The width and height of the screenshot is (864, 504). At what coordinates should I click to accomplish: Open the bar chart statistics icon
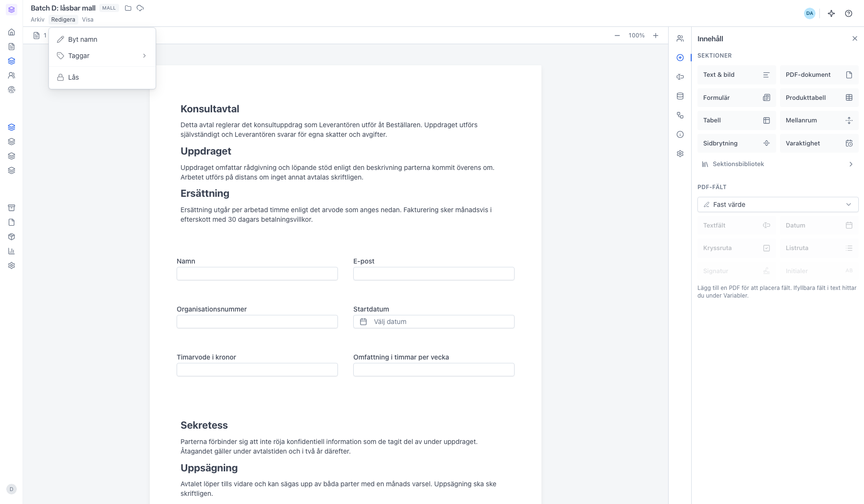pos(12,251)
